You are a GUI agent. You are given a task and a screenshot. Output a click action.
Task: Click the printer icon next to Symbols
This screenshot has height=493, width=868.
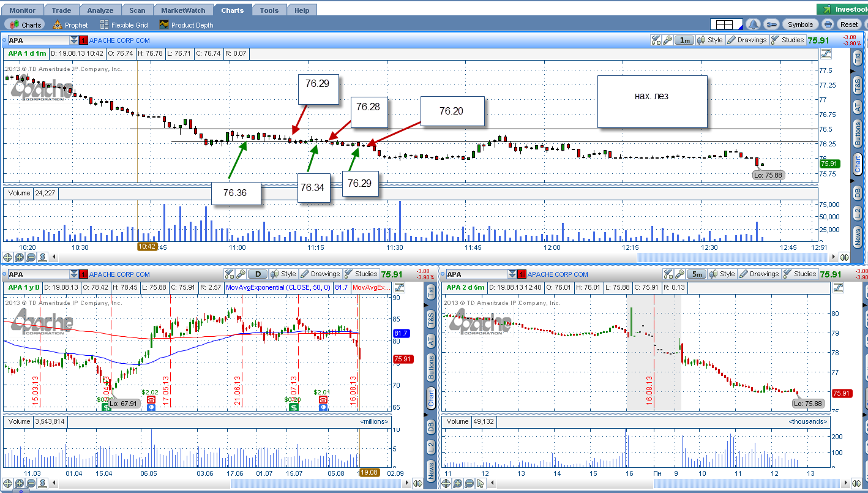click(828, 24)
